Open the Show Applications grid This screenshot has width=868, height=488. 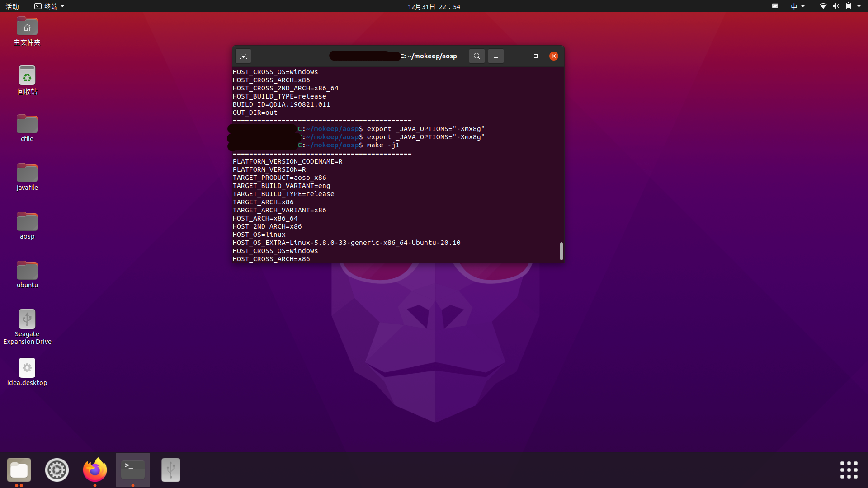coord(849,470)
